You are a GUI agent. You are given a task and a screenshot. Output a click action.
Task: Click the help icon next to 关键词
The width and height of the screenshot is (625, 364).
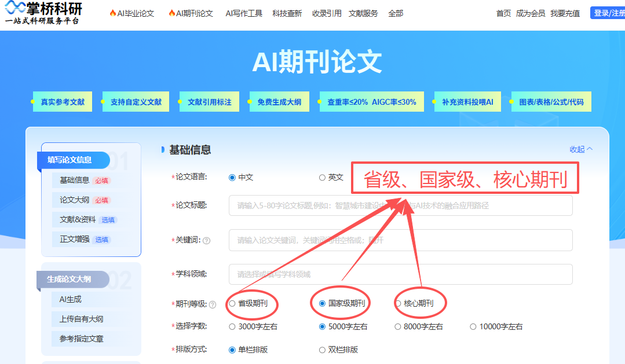(206, 241)
